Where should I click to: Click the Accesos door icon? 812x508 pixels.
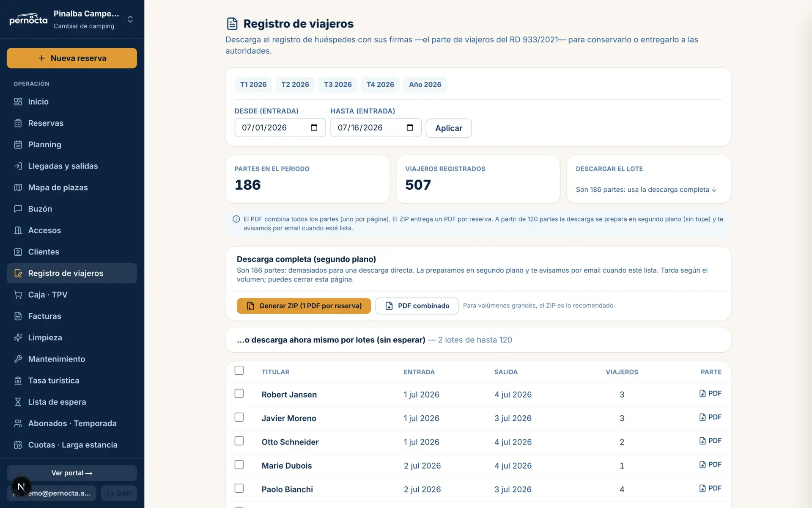pyautogui.click(x=18, y=230)
